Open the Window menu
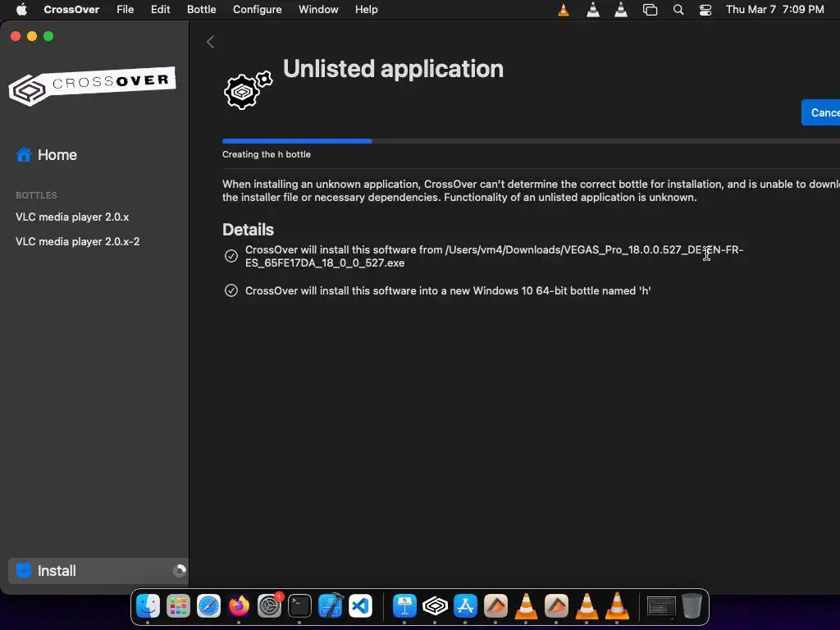 (x=318, y=10)
